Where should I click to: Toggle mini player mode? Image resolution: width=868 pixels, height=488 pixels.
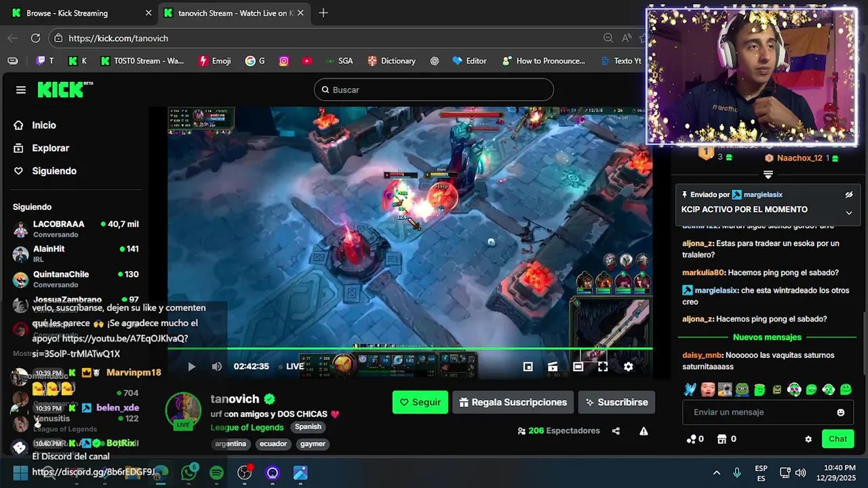(x=528, y=367)
